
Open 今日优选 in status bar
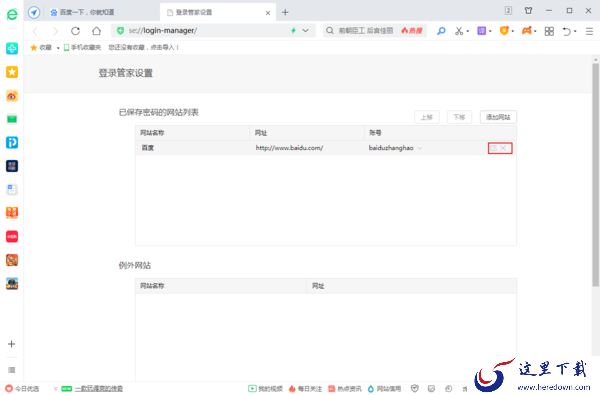point(22,388)
